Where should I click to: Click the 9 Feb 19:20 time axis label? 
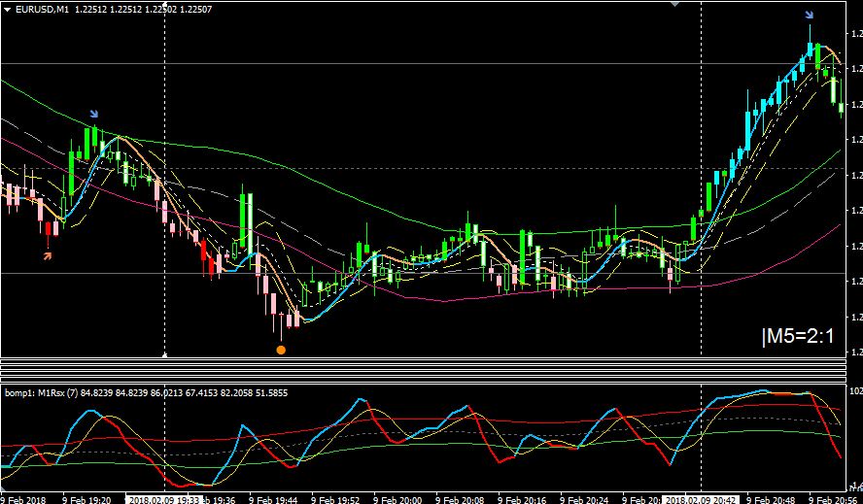(x=86, y=500)
